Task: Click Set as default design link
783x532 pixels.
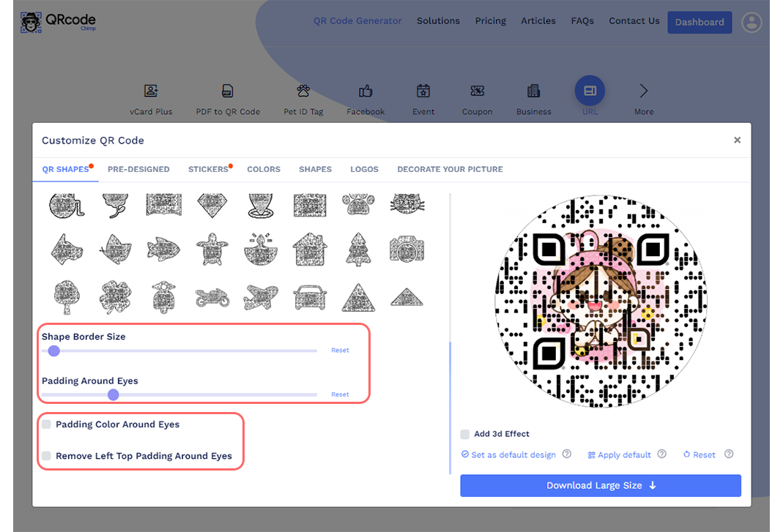Action: click(x=513, y=454)
